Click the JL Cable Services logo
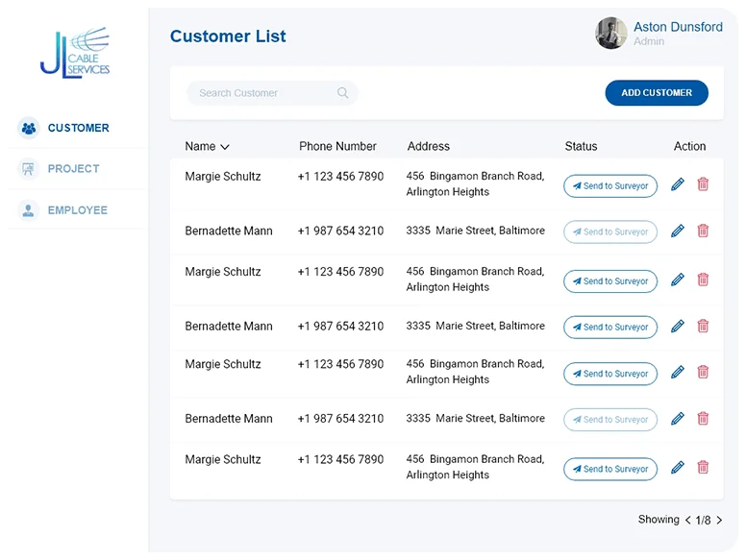 coord(75,53)
